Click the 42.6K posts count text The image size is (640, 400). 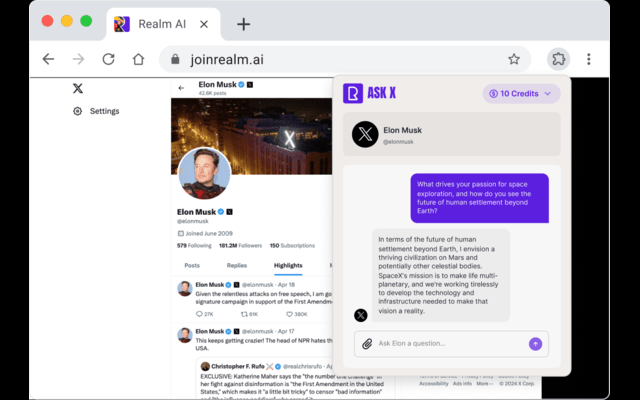coord(212,93)
